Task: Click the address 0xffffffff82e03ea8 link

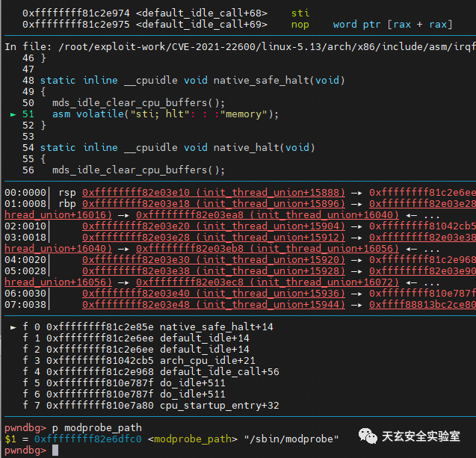Action: click(x=190, y=215)
